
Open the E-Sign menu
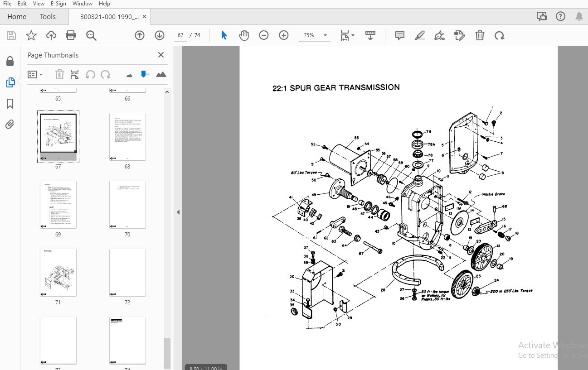tap(58, 4)
